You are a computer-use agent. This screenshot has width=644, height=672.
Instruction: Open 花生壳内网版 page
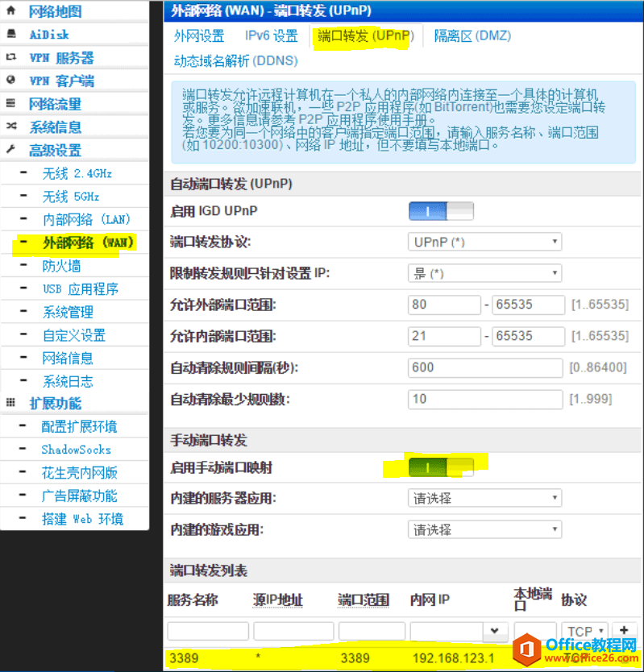coord(79,473)
